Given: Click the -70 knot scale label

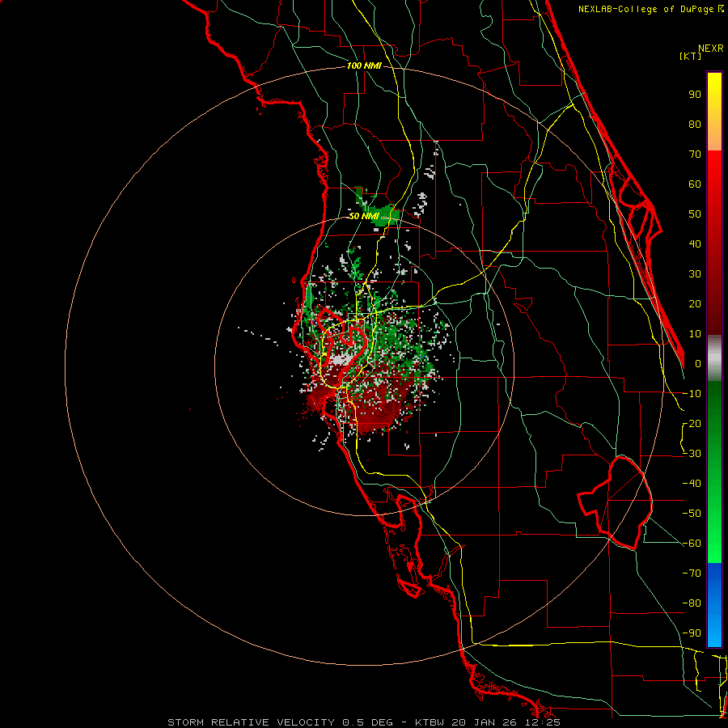Looking at the screenshot, I should coord(692,574).
